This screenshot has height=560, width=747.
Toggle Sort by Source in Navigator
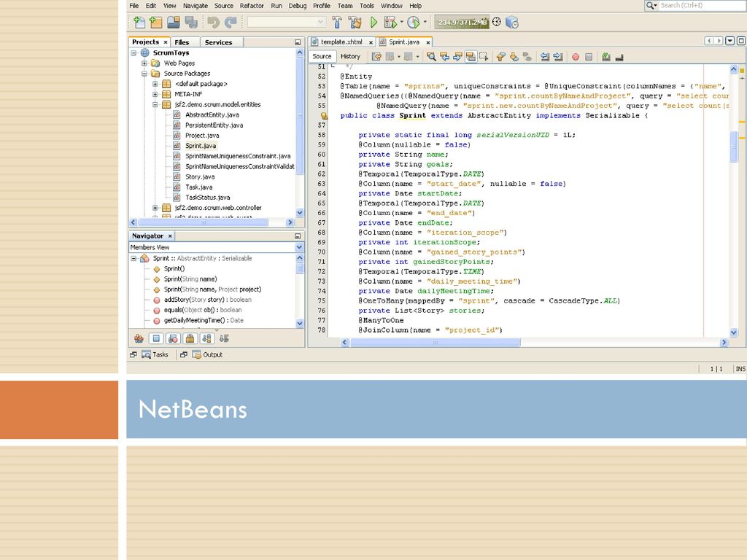pos(224,338)
